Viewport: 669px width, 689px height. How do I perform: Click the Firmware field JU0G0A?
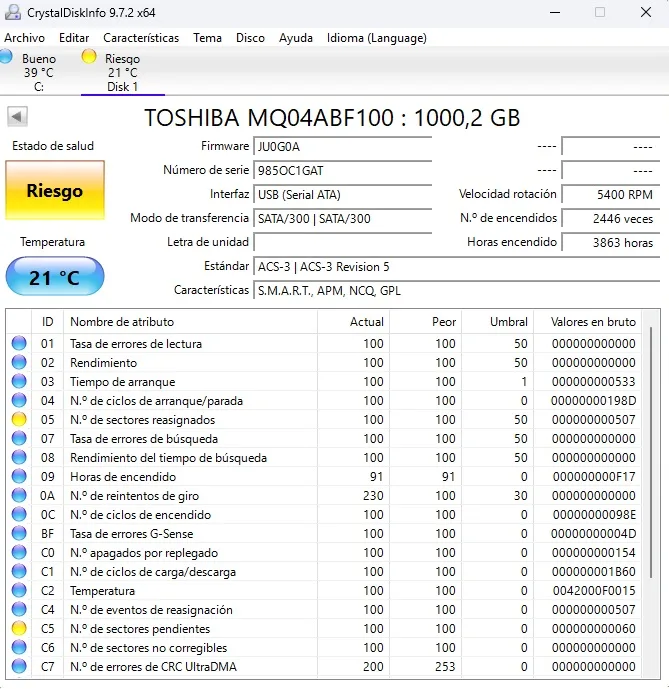[x=342, y=146]
